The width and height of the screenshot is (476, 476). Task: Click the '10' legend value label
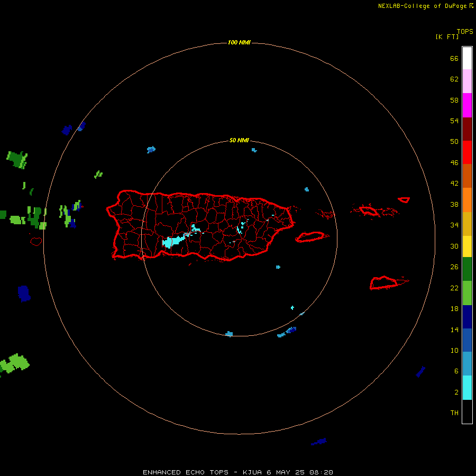coord(454,351)
